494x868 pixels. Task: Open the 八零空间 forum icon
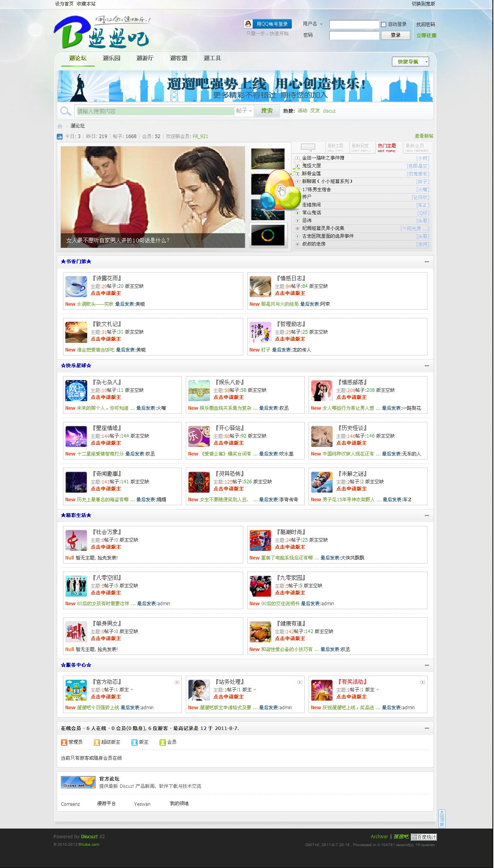[x=76, y=586]
